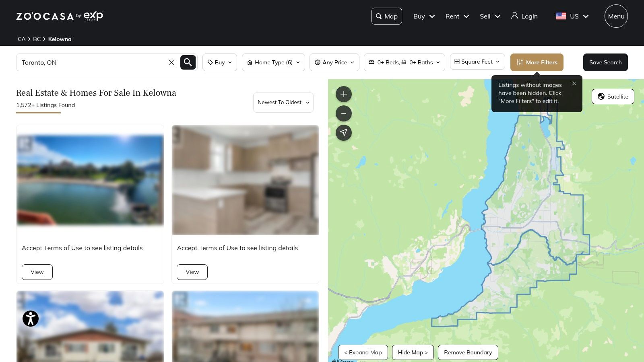Click the Zoocasa logo
644x362 pixels.
[x=60, y=16]
